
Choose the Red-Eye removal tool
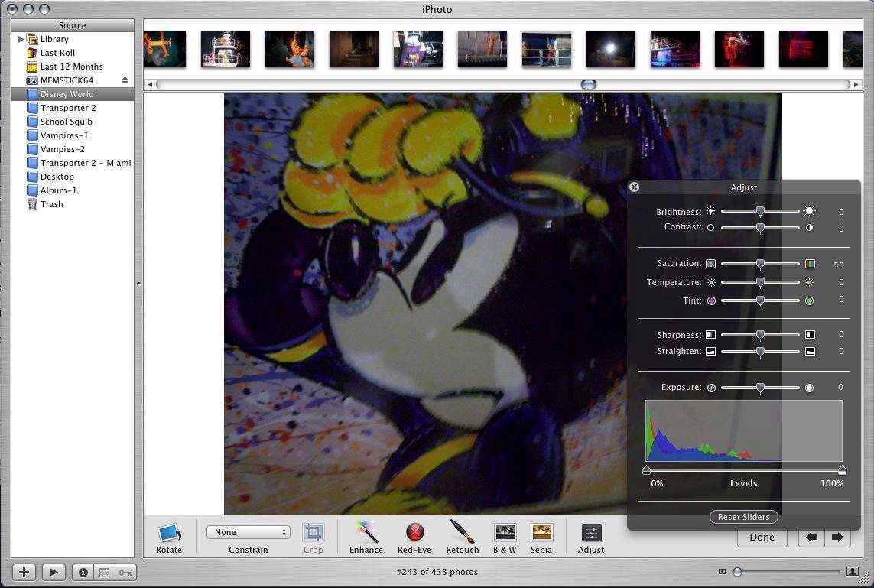[x=414, y=532]
